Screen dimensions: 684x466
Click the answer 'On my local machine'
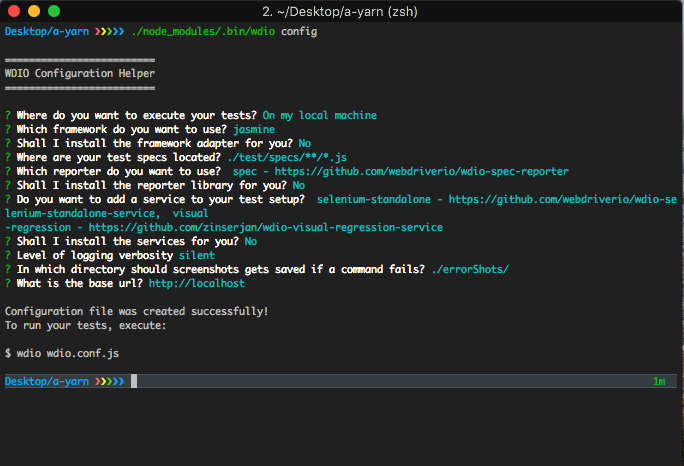(320, 115)
